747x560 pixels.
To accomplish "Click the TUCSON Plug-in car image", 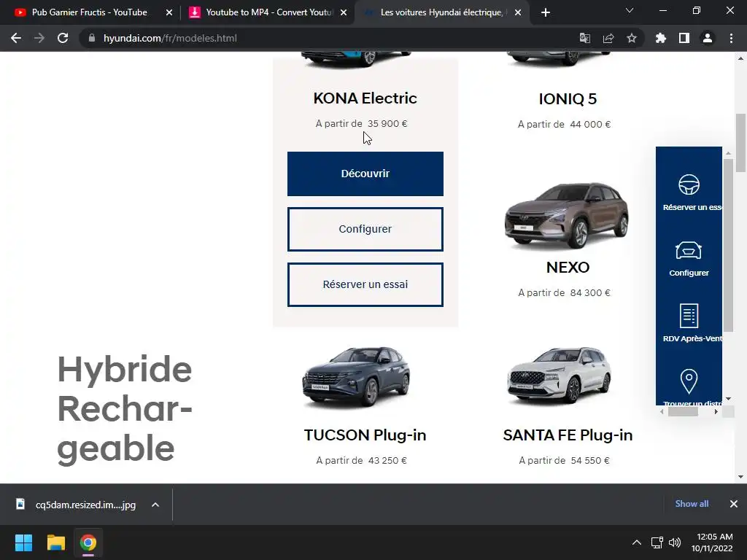I will tap(356, 378).
